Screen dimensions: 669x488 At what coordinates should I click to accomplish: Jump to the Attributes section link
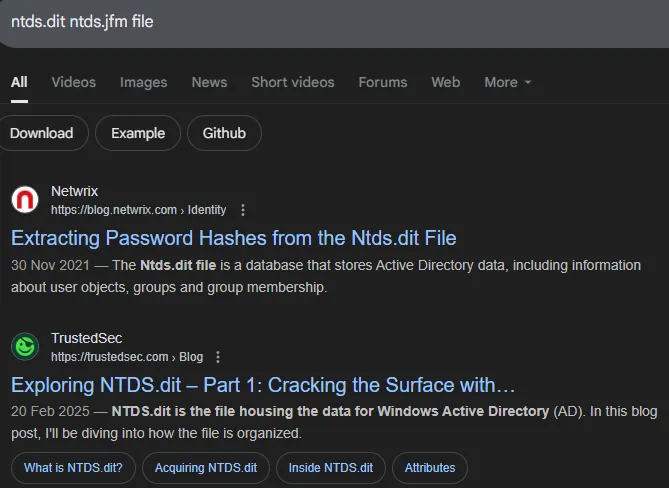[430, 468]
